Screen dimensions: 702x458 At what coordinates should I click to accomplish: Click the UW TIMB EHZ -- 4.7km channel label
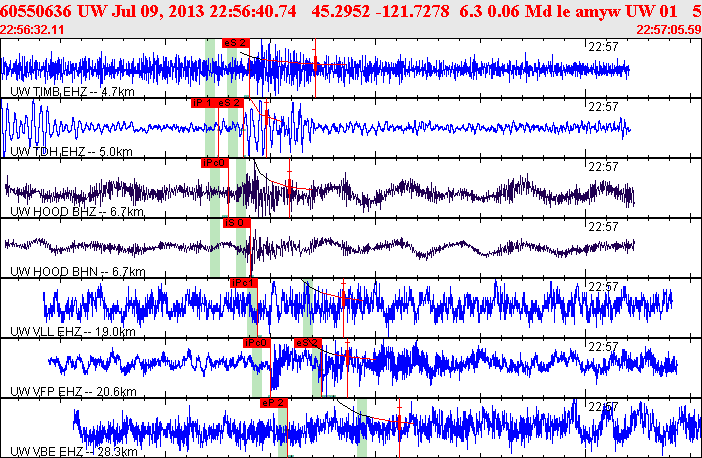point(72,92)
